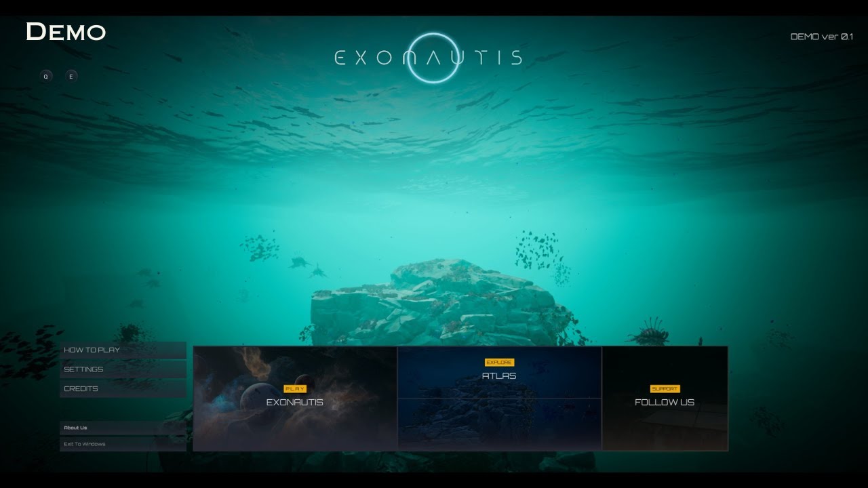
Task: Open the Settings menu
Action: (123, 369)
